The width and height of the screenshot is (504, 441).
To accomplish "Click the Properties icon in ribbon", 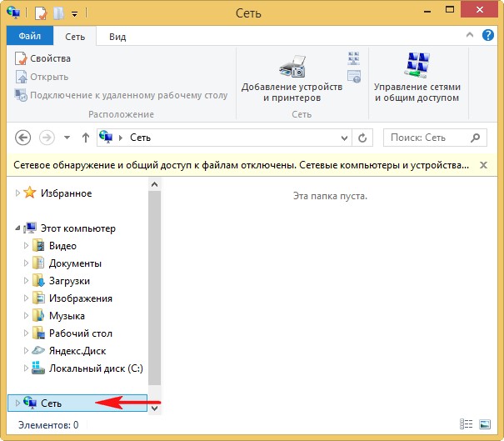I will click(x=22, y=58).
